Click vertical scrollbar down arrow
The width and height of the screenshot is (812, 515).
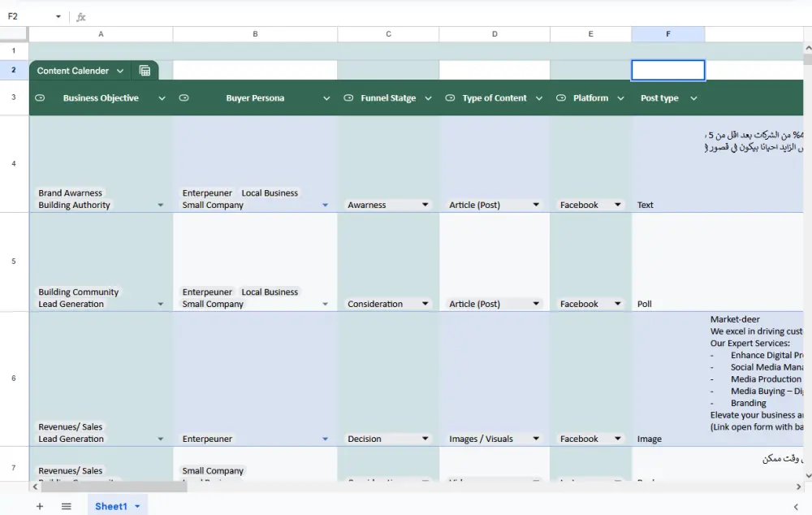click(x=808, y=476)
